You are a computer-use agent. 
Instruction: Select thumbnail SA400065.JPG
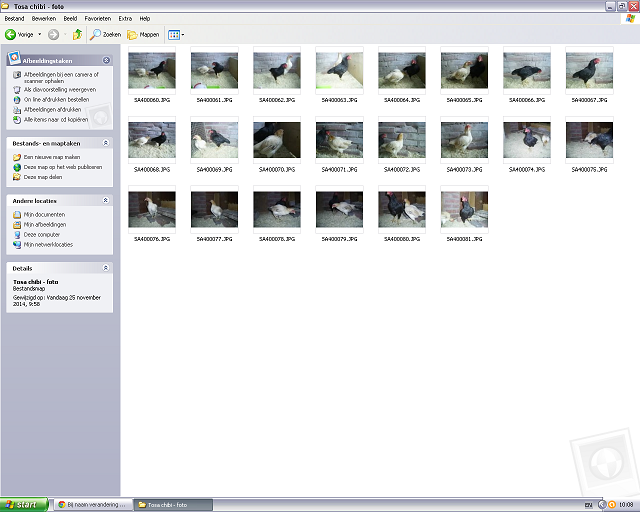pyautogui.click(x=464, y=70)
